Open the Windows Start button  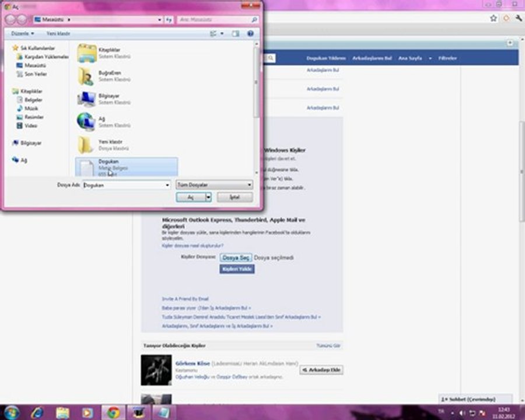12,412
